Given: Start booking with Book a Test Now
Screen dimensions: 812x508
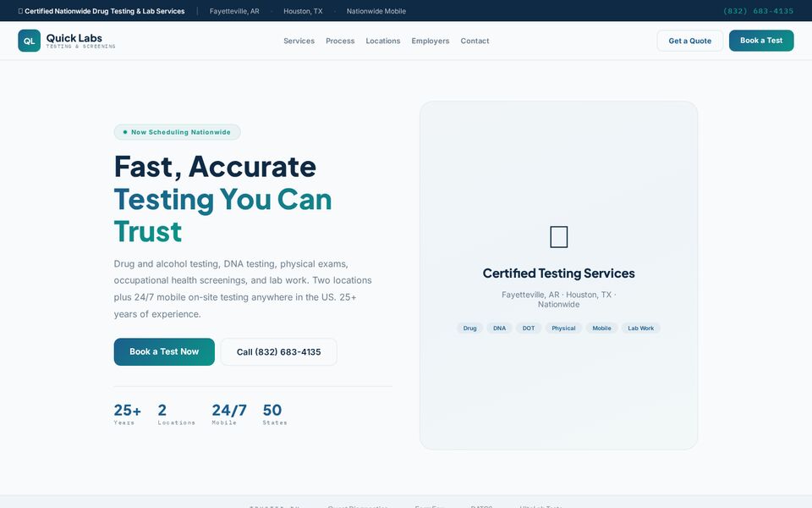Looking at the screenshot, I should pos(164,352).
